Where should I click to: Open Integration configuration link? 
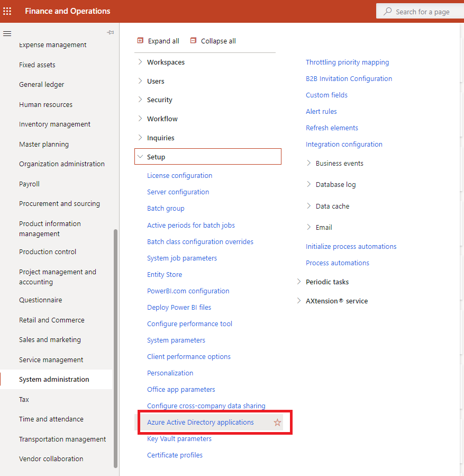coord(344,144)
